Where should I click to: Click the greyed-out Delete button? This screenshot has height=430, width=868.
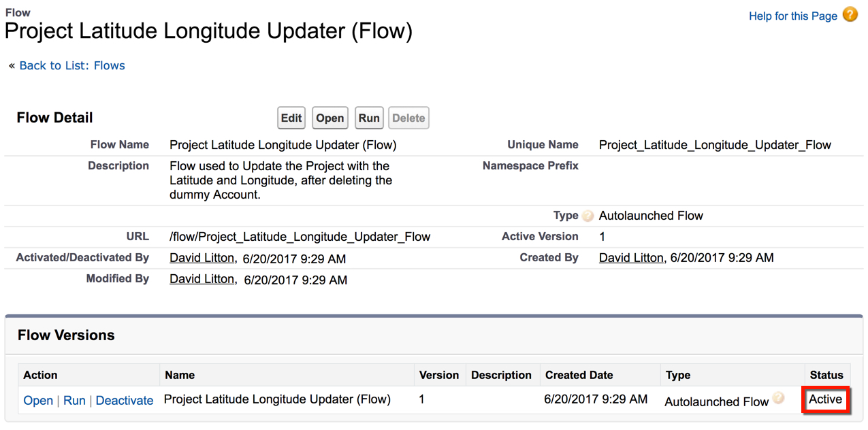pos(408,118)
